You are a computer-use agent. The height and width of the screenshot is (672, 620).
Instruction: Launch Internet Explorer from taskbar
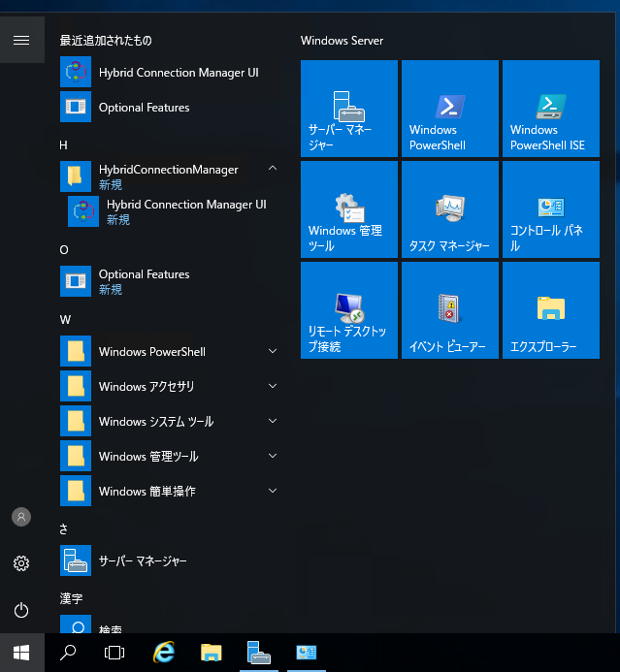(x=164, y=653)
